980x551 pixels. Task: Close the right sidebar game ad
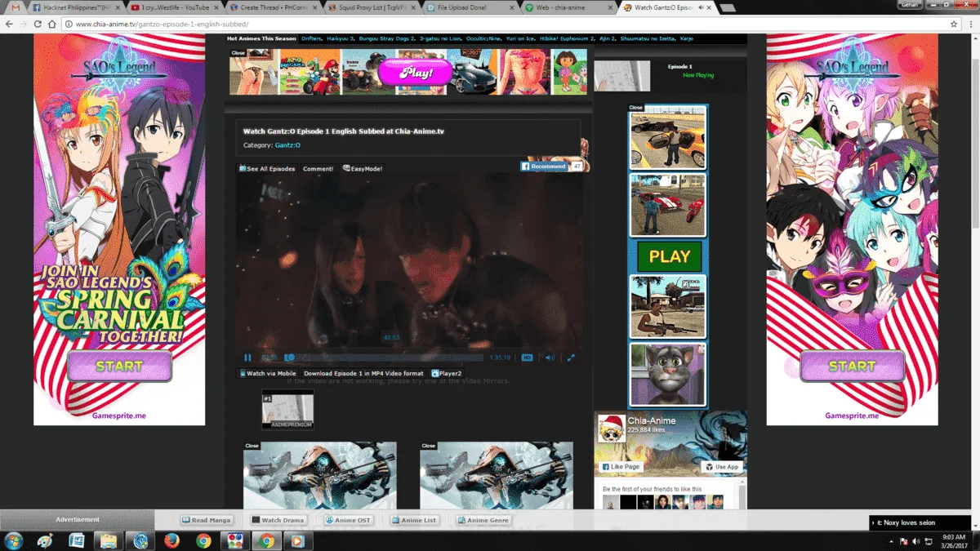tap(635, 108)
